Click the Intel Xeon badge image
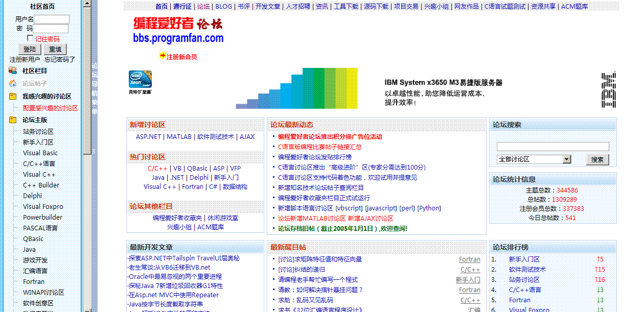Image resolution: width=644 pixels, height=312 pixels. 140,83
